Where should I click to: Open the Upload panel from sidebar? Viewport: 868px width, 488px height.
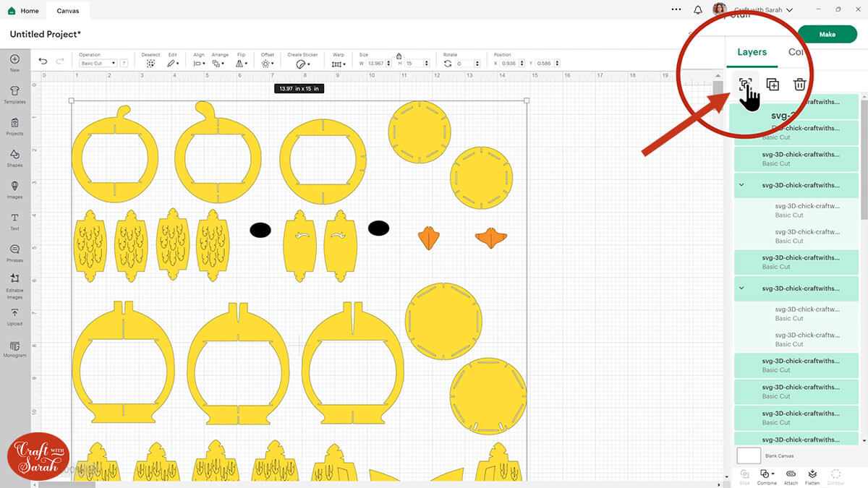click(14, 316)
